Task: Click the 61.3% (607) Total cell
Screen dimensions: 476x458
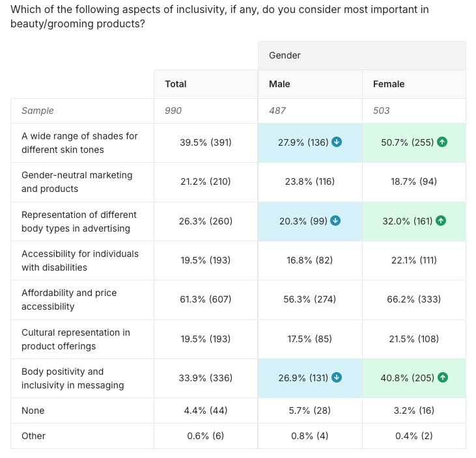Action: click(x=205, y=300)
